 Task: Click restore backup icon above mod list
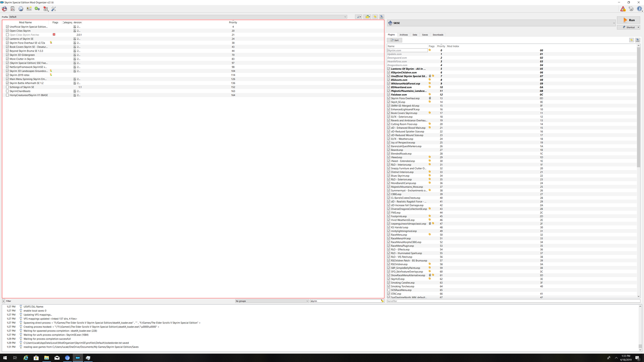375,17
